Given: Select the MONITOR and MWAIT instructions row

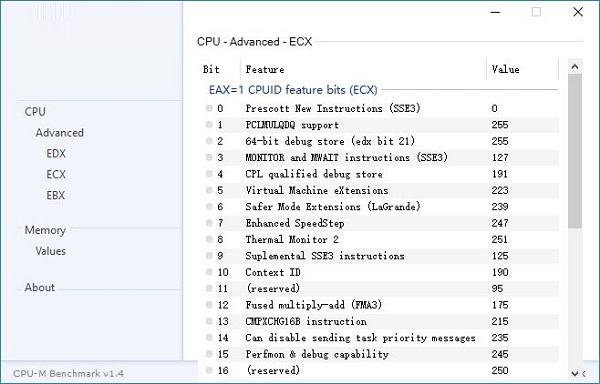Looking at the screenshot, I should (x=382, y=157).
